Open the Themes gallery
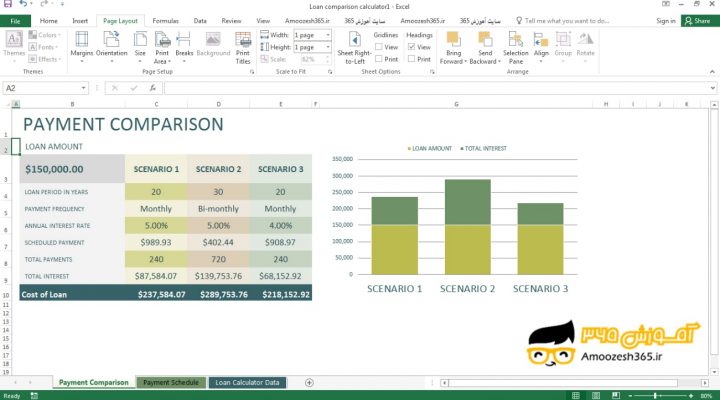 point(14,45)
